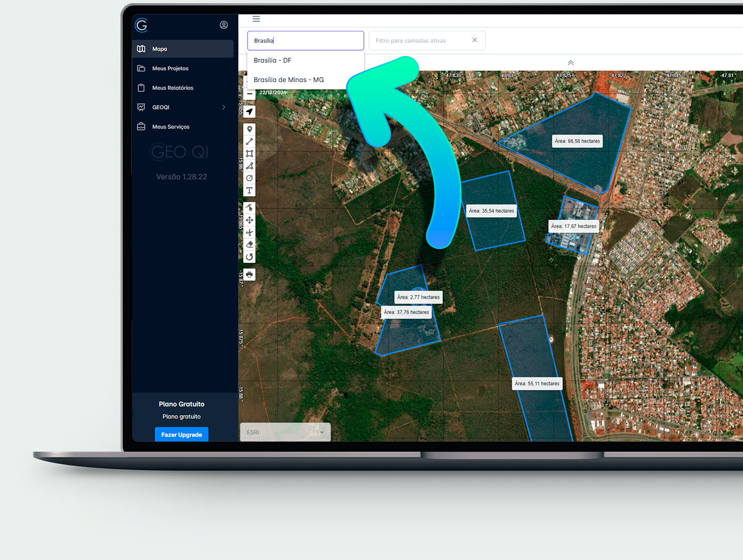The height and width of the screenshot is (560, 743).
Task: Click the locate me arrow icon
Action: coord(250,111)
